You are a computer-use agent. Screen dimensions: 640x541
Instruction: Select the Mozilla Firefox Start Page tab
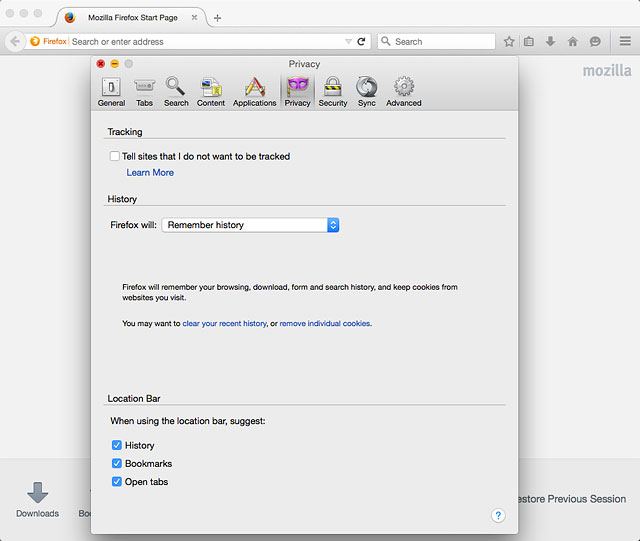pyautogui.click(x=133, y=18)
